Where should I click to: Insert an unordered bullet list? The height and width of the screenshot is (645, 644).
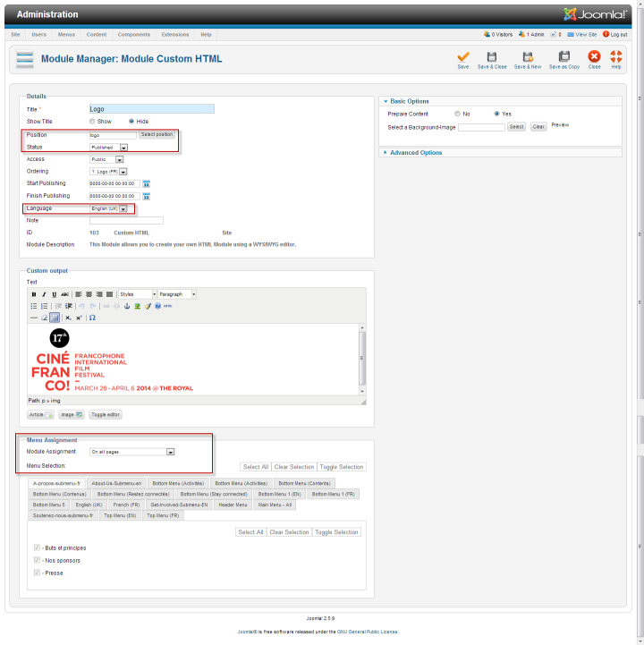coord(34,306)
